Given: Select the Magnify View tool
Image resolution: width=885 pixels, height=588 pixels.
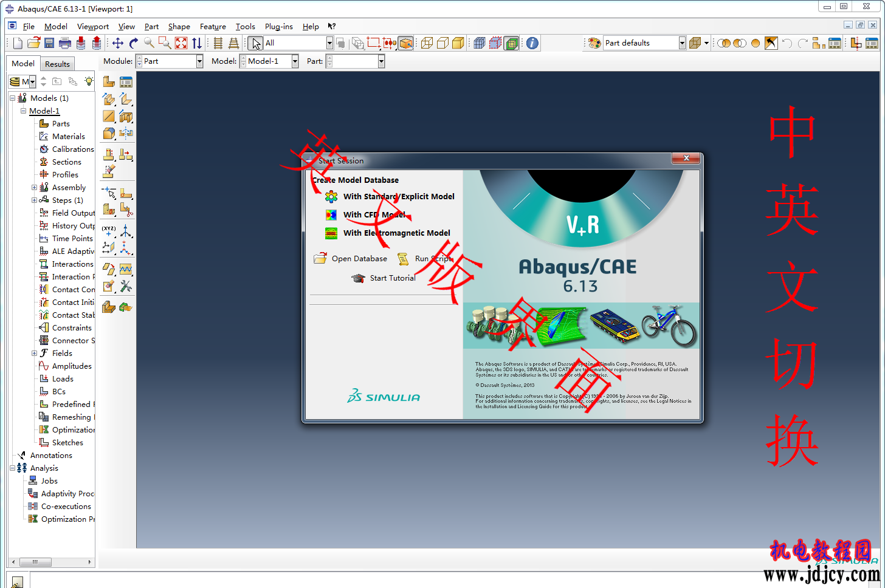Looking at the screenshot, I should click(x=149, y=43).
